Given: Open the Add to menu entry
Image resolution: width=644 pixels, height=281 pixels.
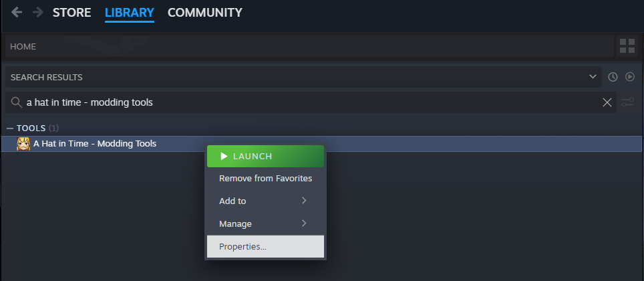Looking at the screenshot, I should tap(265, 201).
